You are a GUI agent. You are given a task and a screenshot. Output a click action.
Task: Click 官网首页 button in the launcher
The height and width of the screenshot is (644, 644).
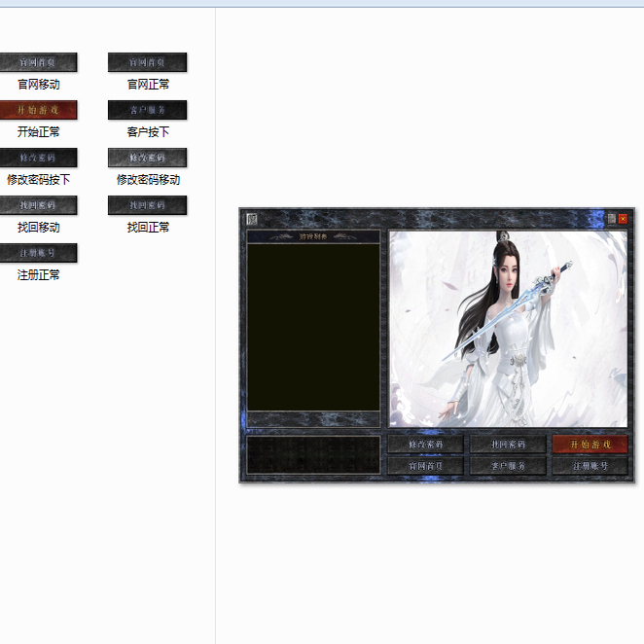click(425, 466)
